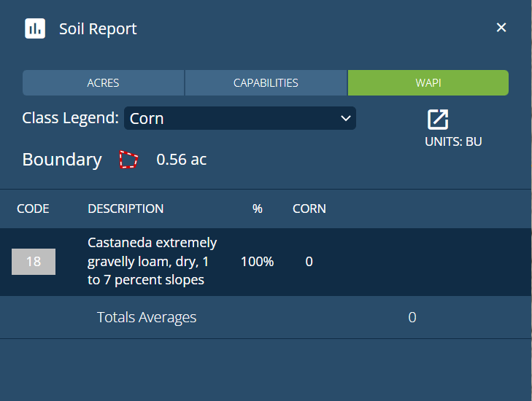Select the Castaneda extremely gravelly loam row

click(x=153, y=261)
